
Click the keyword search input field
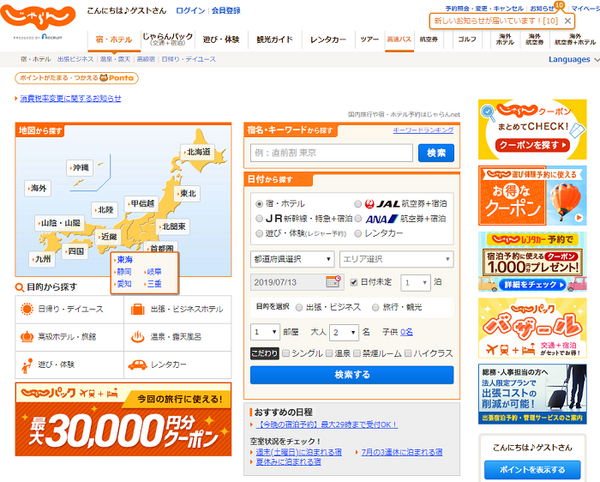[331, 153]
